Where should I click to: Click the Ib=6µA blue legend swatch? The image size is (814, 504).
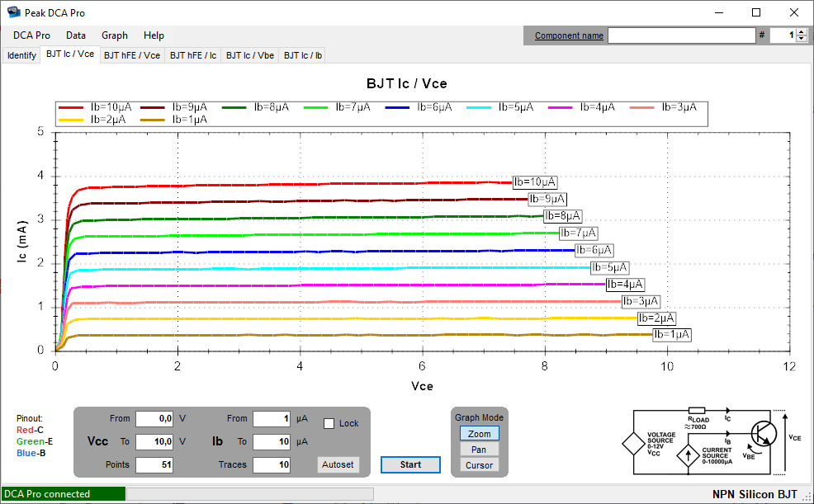pos(398,107)
